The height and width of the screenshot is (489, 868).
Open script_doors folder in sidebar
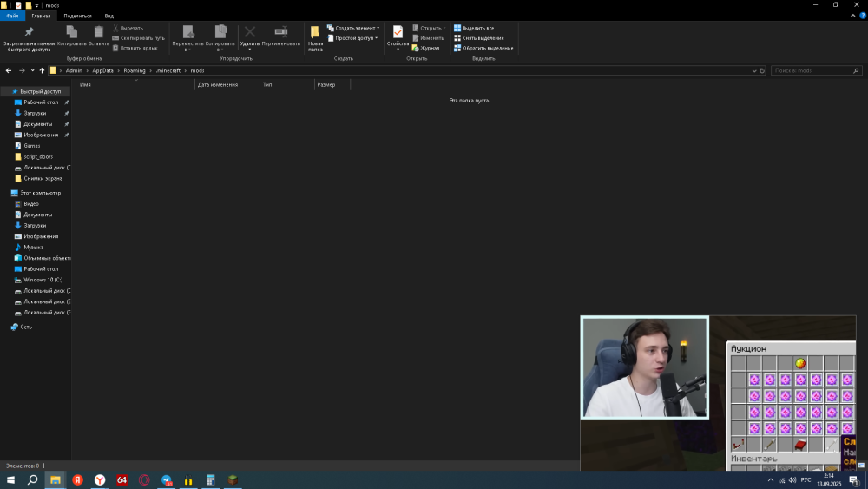[x=36, y=156]
